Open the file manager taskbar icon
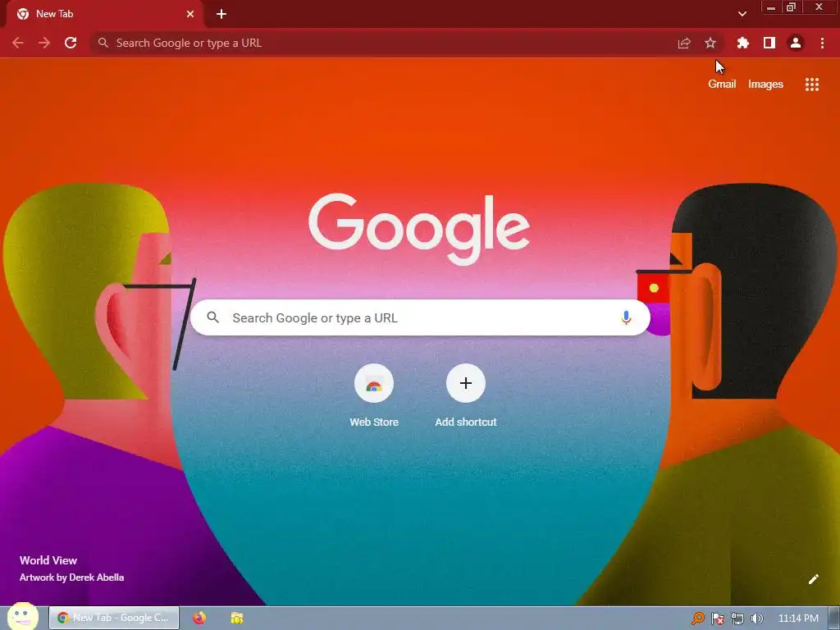 237,618
